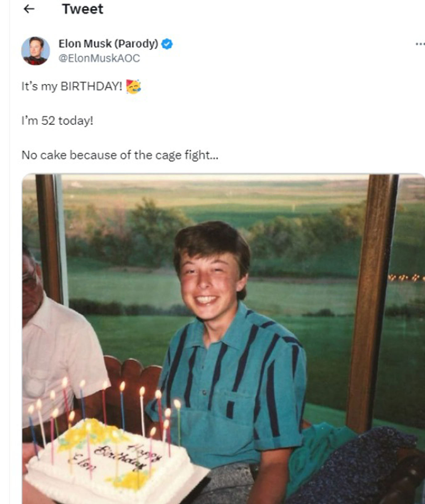Click the 'It's my BIRTHDAY!' text

(72, 86)
